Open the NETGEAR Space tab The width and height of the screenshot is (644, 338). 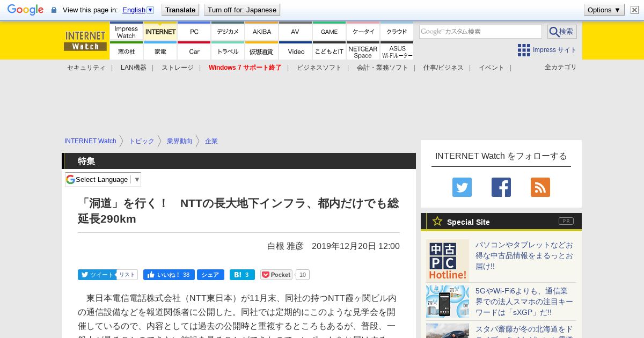click(363, 51)
